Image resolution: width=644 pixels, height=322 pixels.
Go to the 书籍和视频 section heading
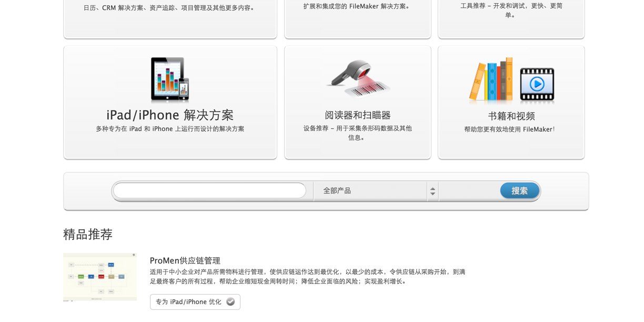coord(511,116)
